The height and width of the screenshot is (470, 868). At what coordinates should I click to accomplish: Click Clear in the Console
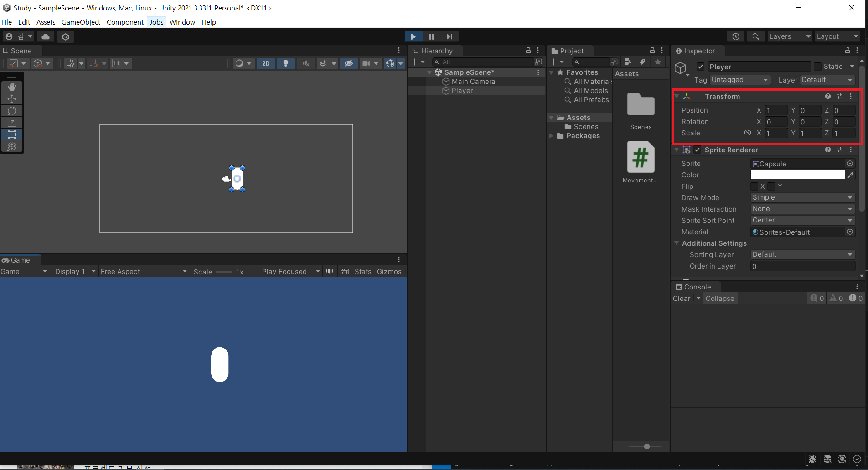click(682, 298)
